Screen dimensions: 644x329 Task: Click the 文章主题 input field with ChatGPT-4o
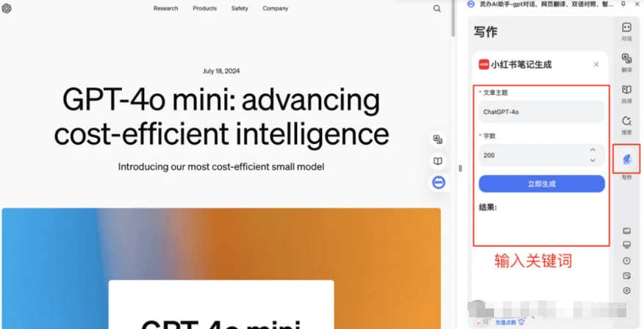point(542,112)
